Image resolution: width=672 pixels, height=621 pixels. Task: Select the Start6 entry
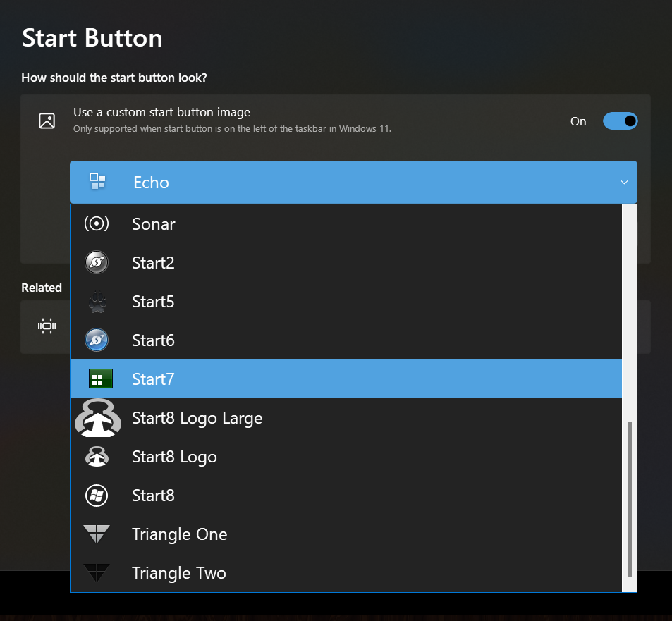[x=346, y=340]
